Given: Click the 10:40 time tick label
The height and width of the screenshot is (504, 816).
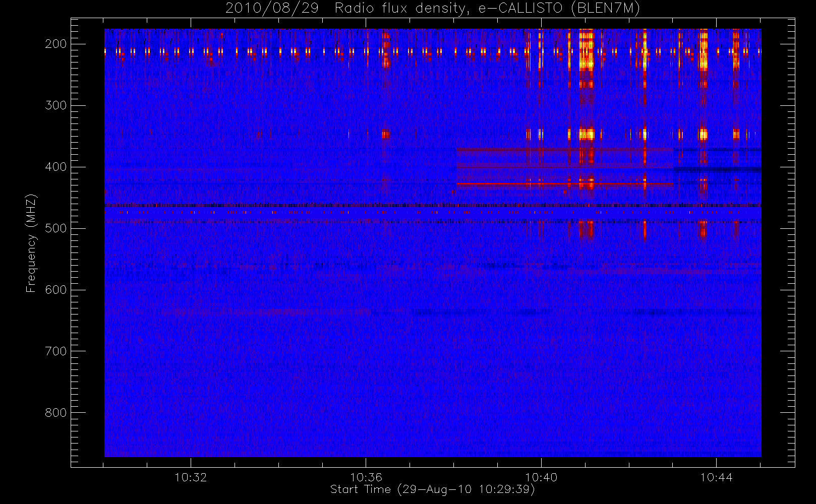Looking at the screenshot, I should (x=541, y=477).
